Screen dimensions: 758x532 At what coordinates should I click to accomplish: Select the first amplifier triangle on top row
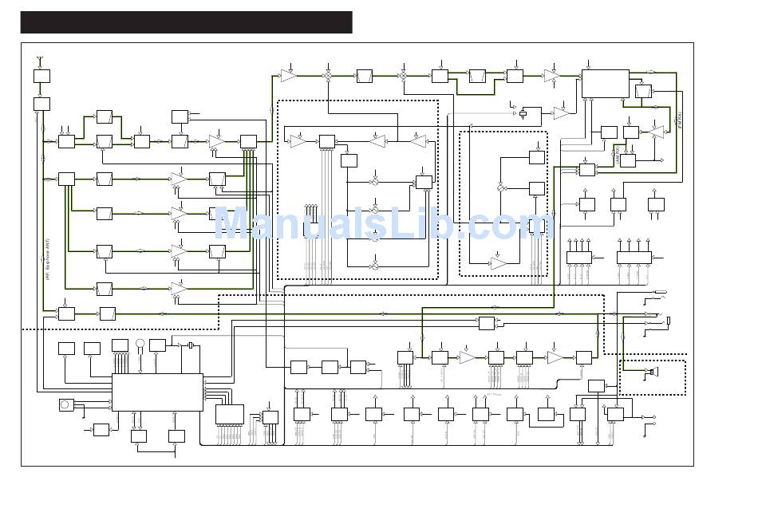288,76
